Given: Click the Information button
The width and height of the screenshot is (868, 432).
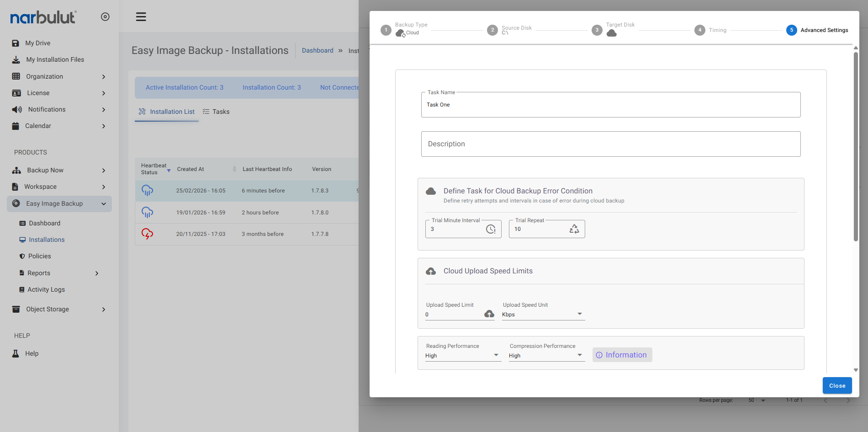Looking at the screenshot, I should pyautogui.click(x=622, y=355).
